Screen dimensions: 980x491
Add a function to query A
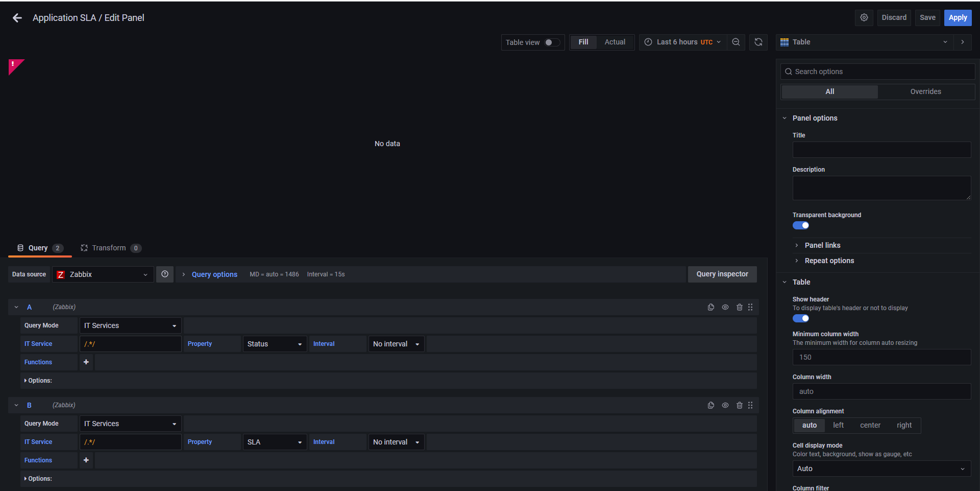tap(86, 362)
